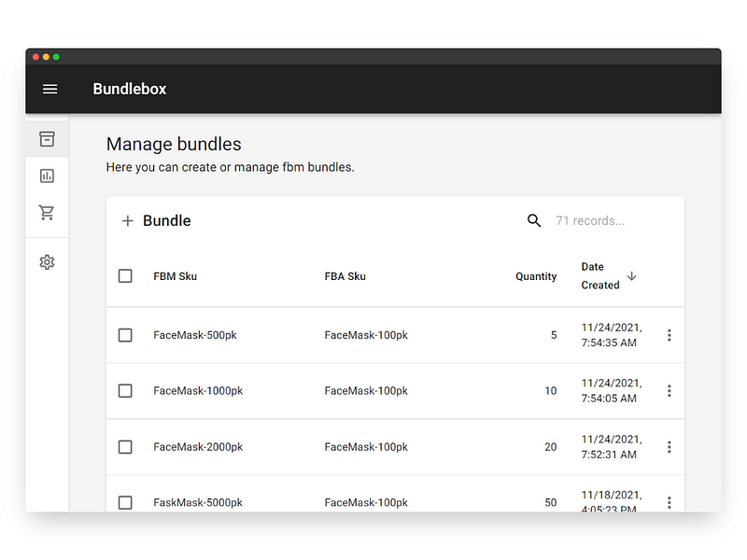Open the analytics chart sidebar icon
This screenshot has width=747, height=560.
pyautogui.click(x=47, y=175)
